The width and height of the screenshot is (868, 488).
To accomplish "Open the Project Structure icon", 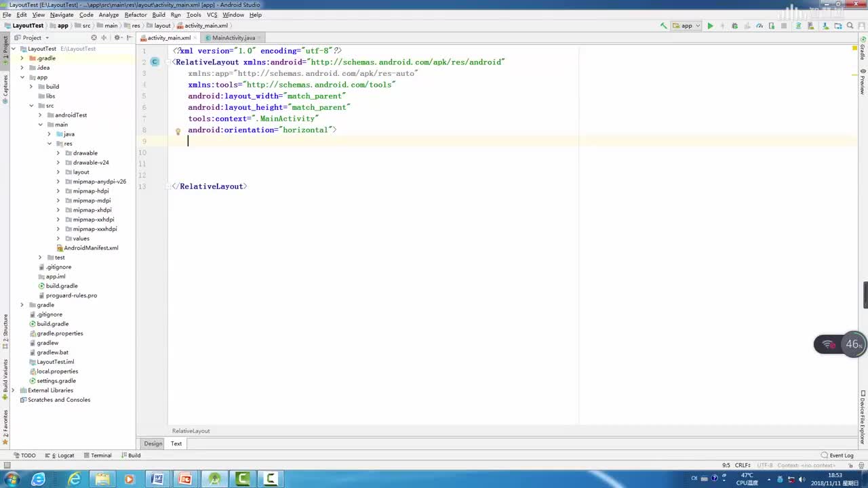I will pyautogui.click(x=838, y=26).
